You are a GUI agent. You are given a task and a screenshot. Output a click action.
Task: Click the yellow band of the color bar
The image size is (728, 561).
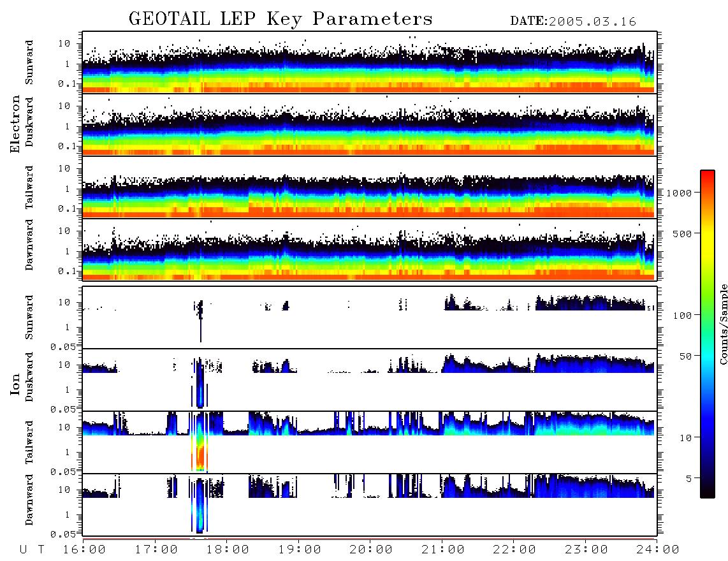[x=708, y=242]
